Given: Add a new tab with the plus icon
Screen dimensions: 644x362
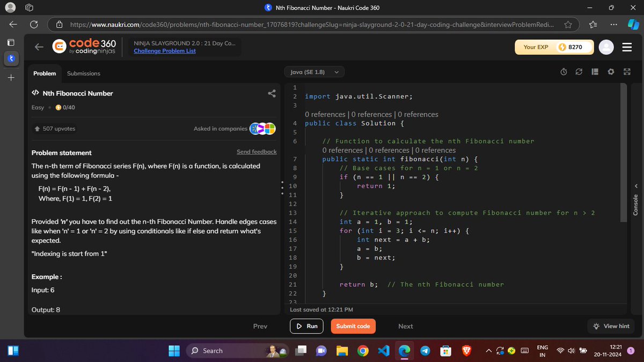Looking at the screenshot, I should [11, 78].
